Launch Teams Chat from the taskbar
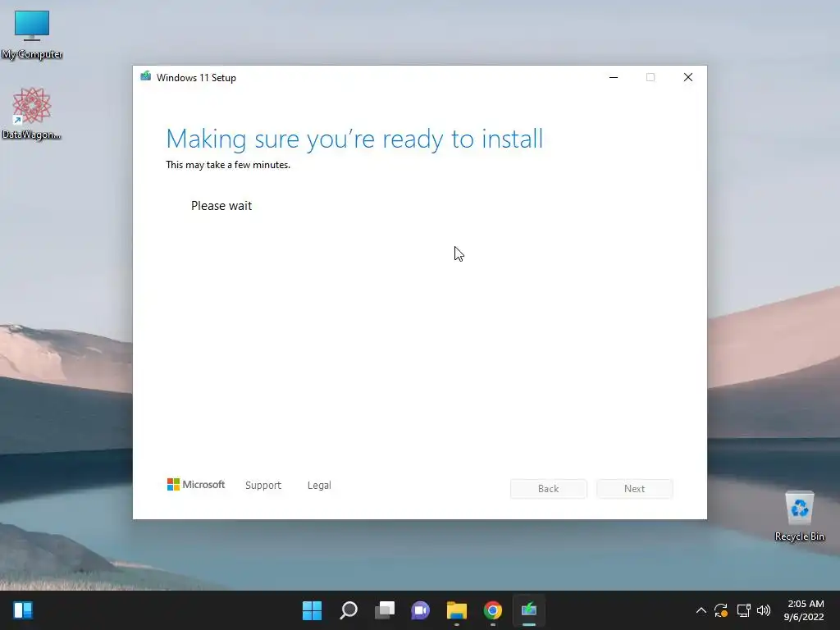 tap(421, 610)
